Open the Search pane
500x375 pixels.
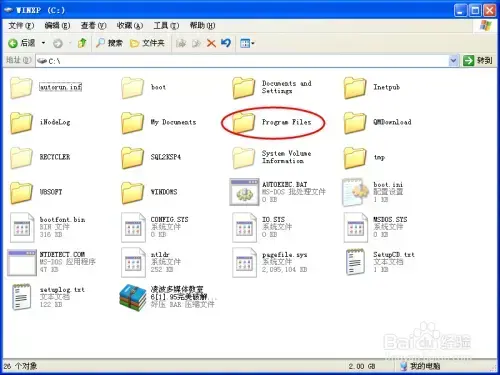(x=109, y=43)
